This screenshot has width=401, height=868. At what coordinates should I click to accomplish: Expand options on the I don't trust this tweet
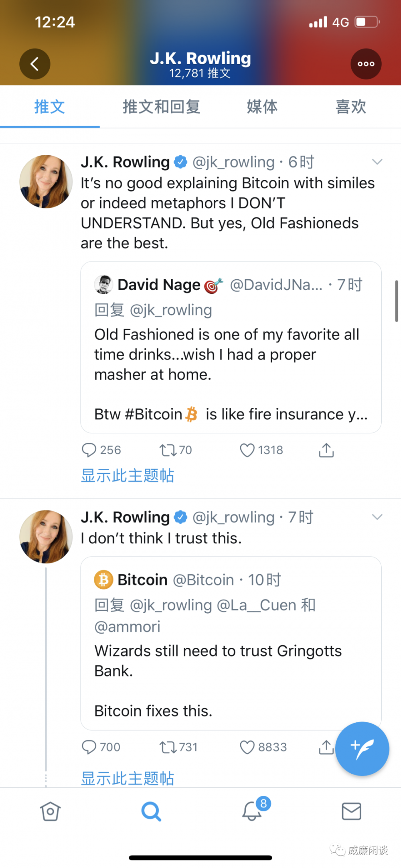click(377, 517)
